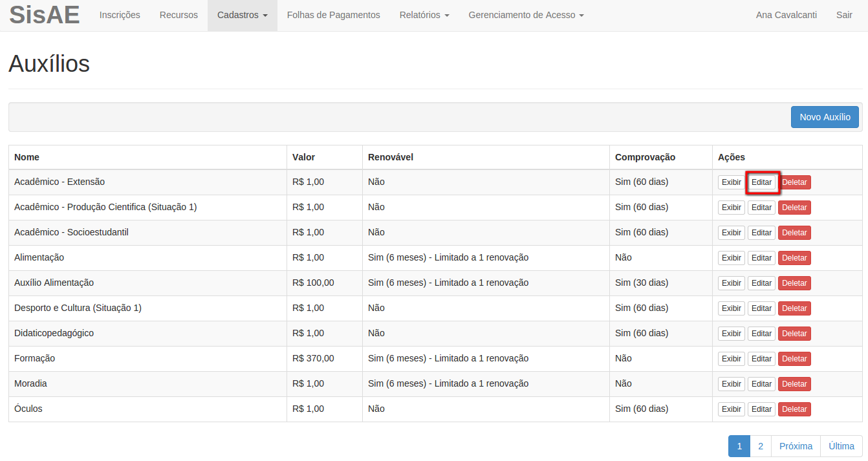
Task: Expand the Relatórios dropdown
Action: [x=424, y=15]
